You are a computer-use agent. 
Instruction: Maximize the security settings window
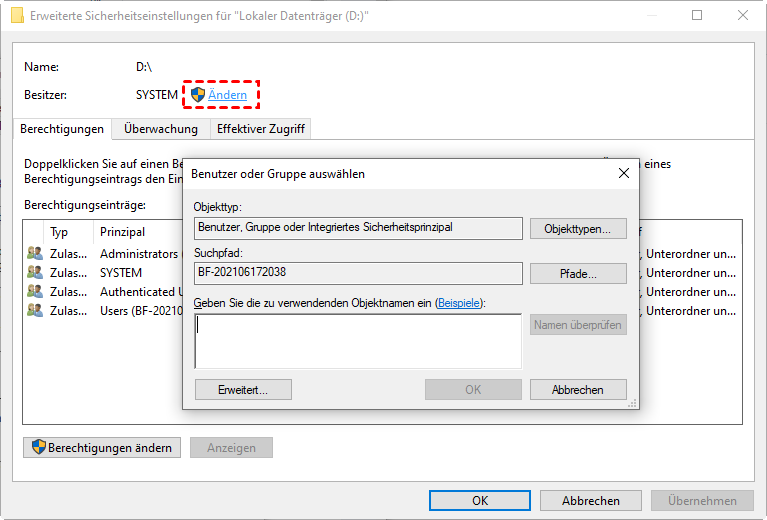click(697, 15)
